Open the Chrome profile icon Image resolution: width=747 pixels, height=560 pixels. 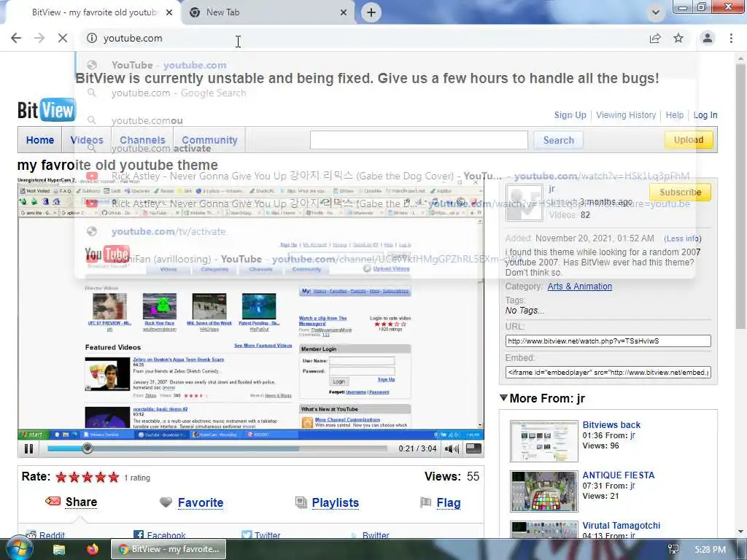click(x=708, y=38)
